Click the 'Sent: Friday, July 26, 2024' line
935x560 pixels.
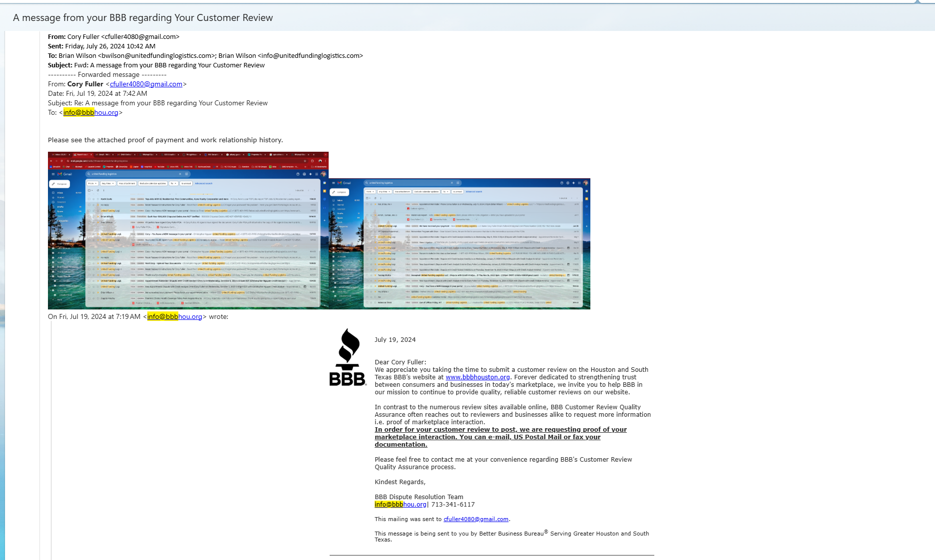[x=102, y=46]
